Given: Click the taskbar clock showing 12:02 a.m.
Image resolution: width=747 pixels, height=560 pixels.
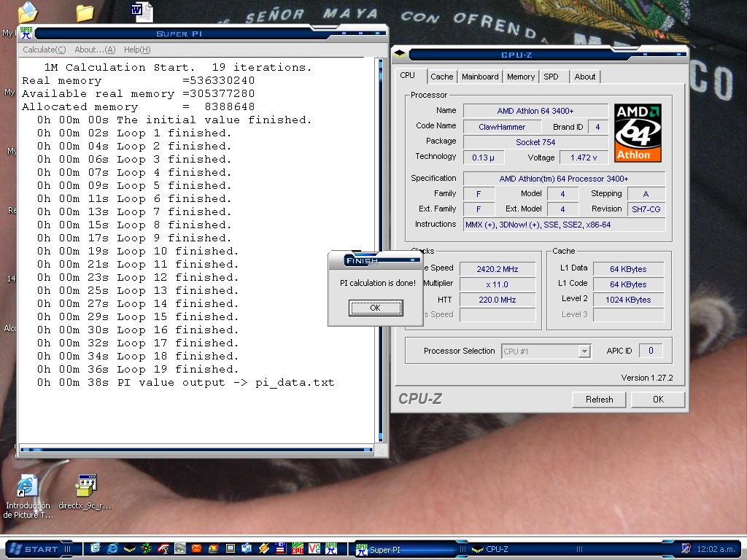Looking at the screenshot, I should (x=716, y=549).
